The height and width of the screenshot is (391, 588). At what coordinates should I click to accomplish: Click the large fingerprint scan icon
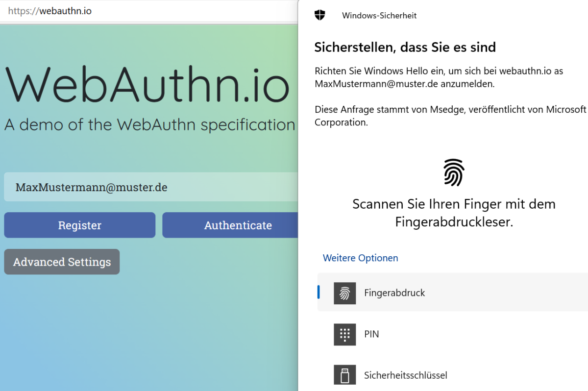(454, 172)
